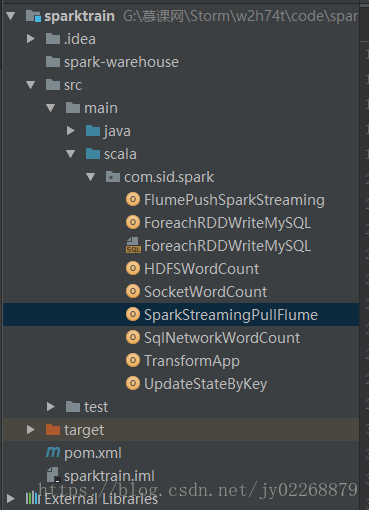The width and height of the screenshot is (369, 510).
Task: Click the ForeachRDDWriteMySQL SQL file icon
Action: click(x=133, y=245)
